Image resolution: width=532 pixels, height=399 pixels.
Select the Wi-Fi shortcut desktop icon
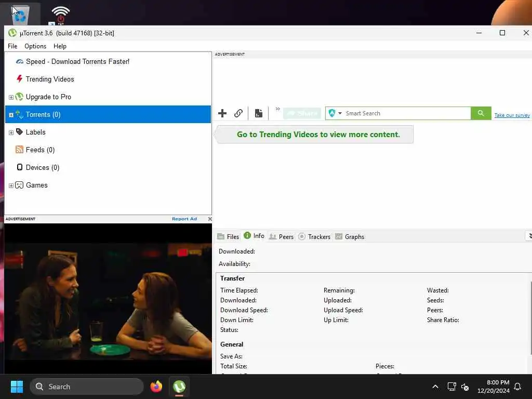click(x=60, y=15)
